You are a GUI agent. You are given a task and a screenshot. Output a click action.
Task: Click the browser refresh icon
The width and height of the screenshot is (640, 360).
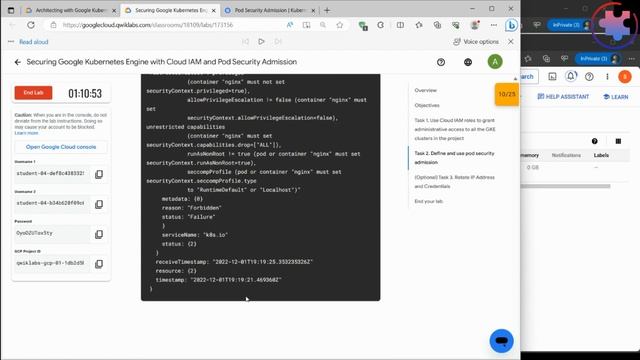tap(31, 25)
